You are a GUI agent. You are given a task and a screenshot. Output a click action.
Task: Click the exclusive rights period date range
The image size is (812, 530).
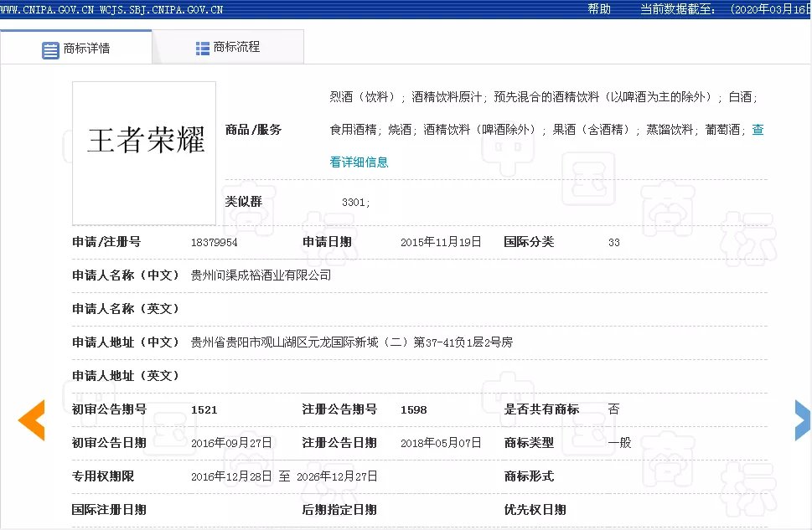click(284, 476)
